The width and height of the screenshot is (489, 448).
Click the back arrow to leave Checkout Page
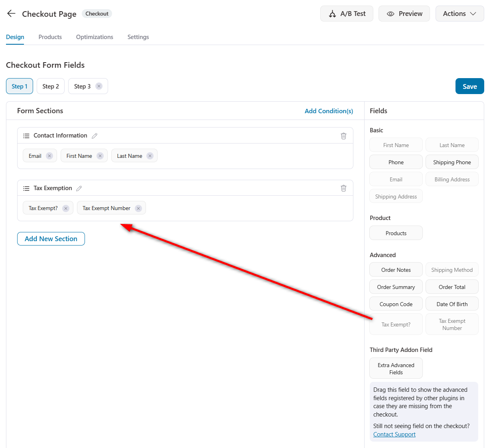coord(11,13)
